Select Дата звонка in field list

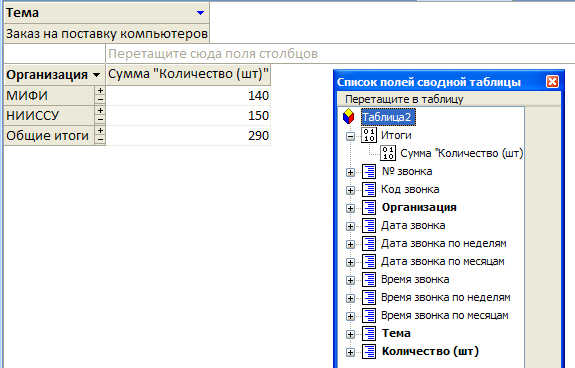[x=413, y=225]
